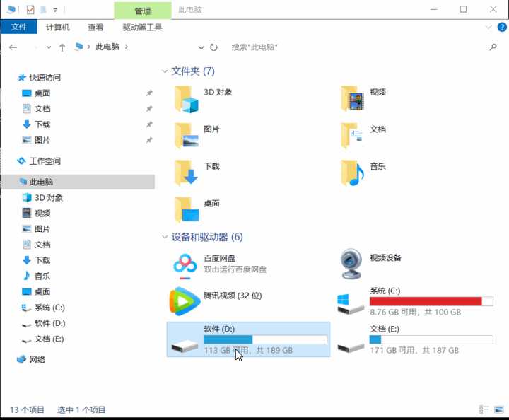Select the 系统 (C:) drive usage bar
509x420 pixels.
431,301
